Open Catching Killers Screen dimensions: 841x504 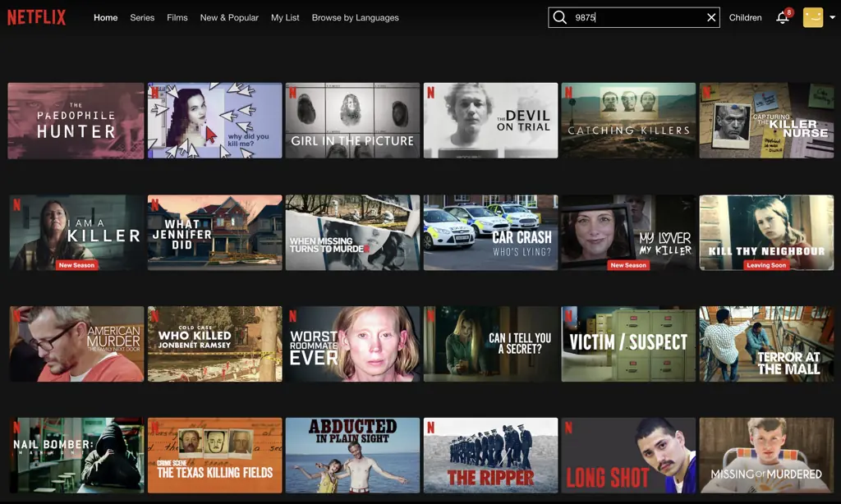pyautogui.click(x=628, y=120)
